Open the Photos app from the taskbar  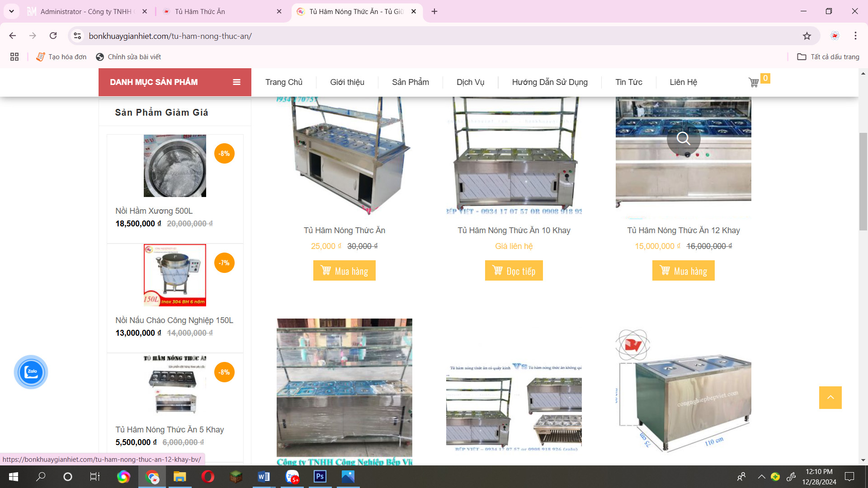[348, 477]
